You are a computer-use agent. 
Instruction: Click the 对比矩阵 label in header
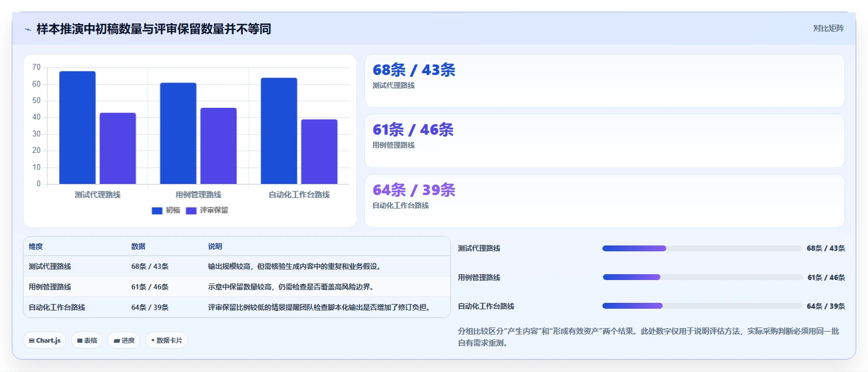[828, 28]
